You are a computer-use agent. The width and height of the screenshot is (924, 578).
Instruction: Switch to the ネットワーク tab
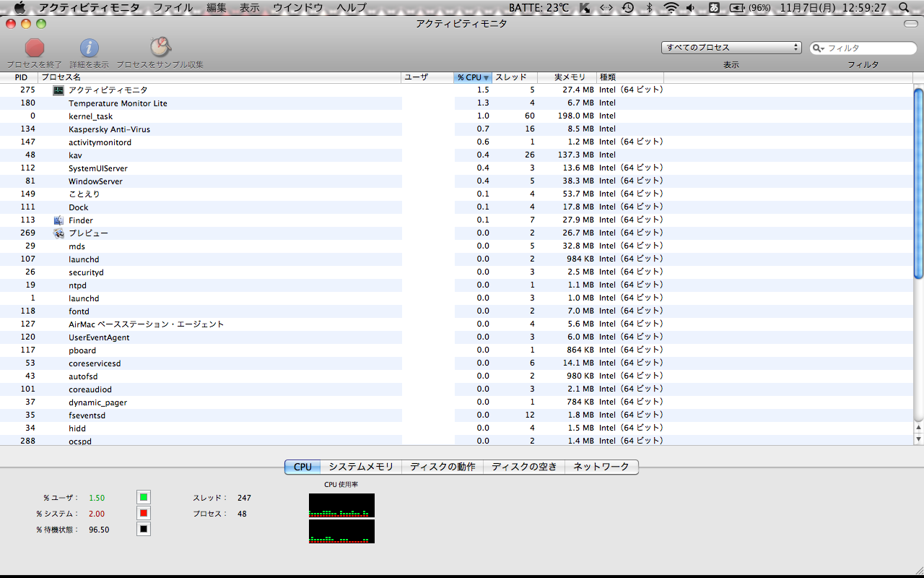pos(601,467)
